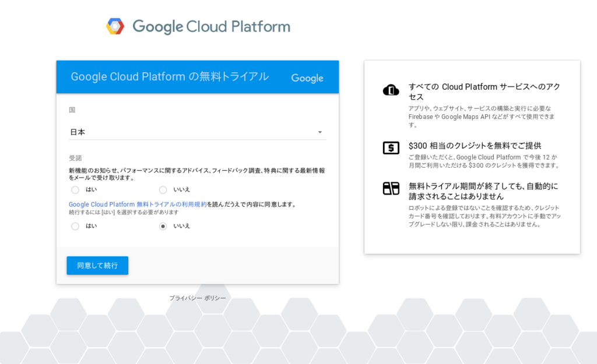Select はい to agree to terms of service
Viewport: 597px width, 364px height.
pyautogui.click(x=75, y=227)
